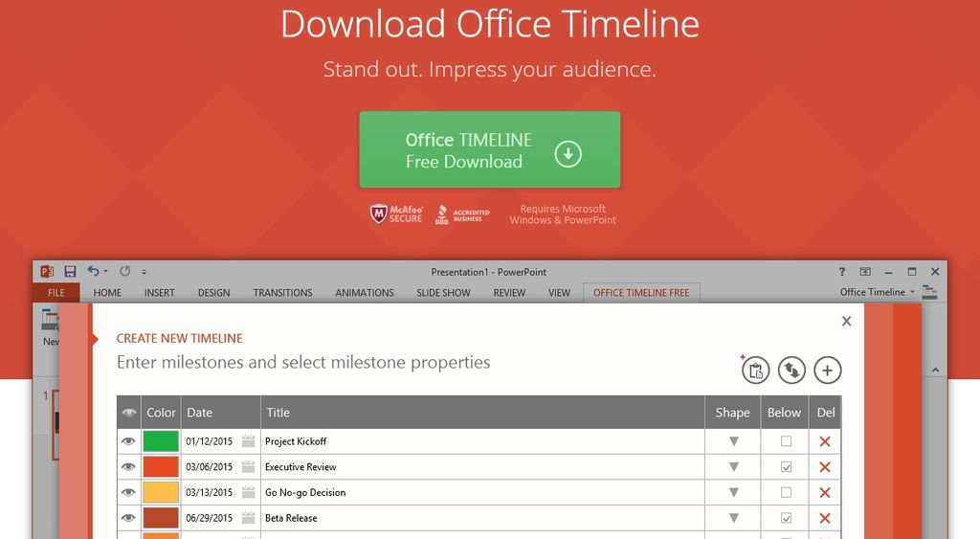Open shape dropdown for Executive Review

[x=734, y=467]
